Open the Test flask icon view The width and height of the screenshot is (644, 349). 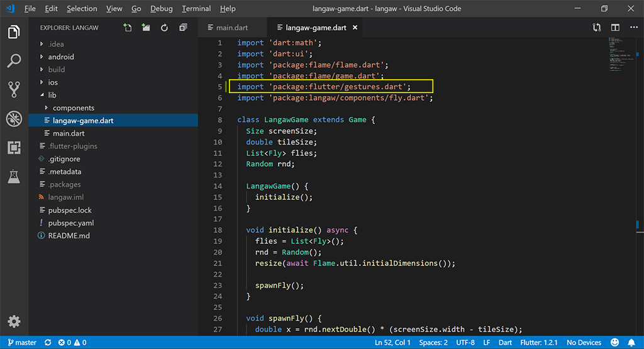point(14,177)
